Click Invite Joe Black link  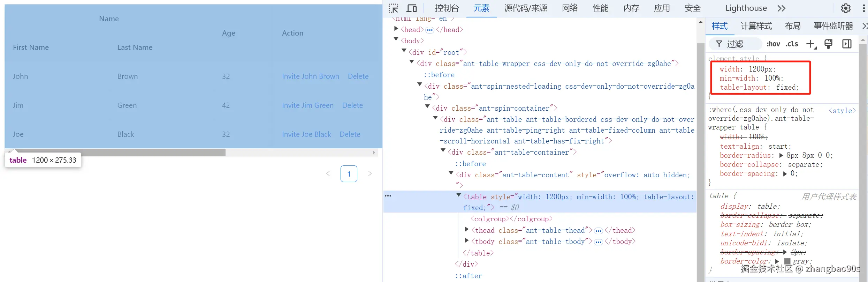click(306, 134)
